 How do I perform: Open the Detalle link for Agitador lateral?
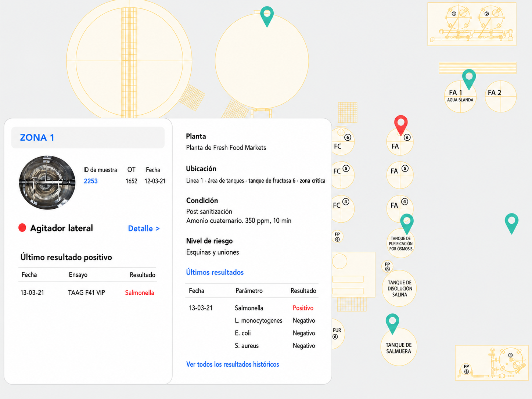[144, 229]
